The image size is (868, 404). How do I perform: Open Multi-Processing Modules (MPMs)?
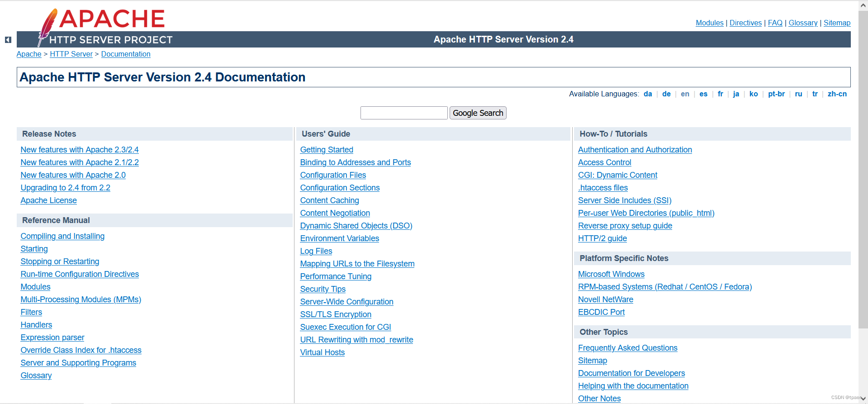click(81, 299)
